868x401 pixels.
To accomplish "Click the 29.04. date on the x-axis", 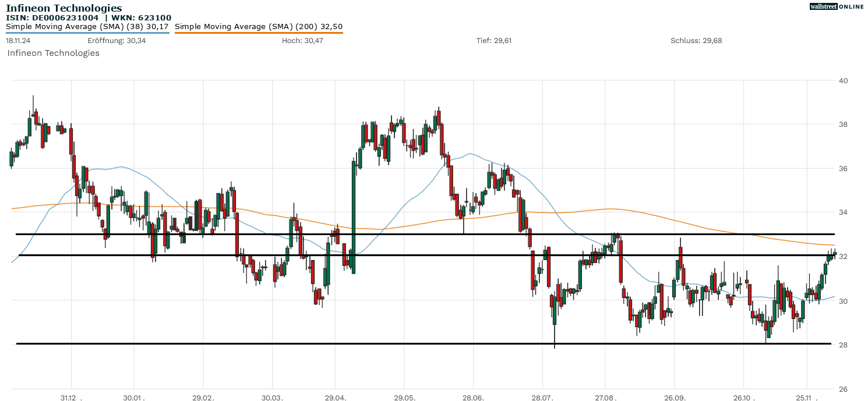I will (335, 398).
